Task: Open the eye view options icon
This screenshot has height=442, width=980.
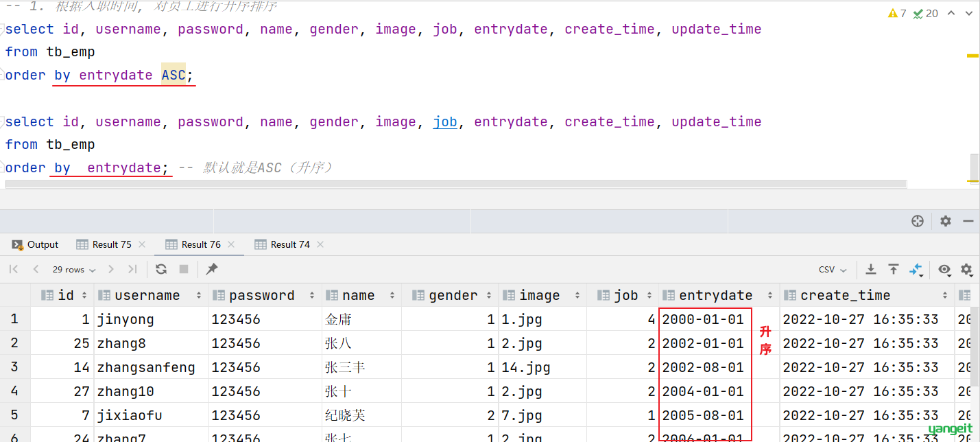Action: click(944, 270)
